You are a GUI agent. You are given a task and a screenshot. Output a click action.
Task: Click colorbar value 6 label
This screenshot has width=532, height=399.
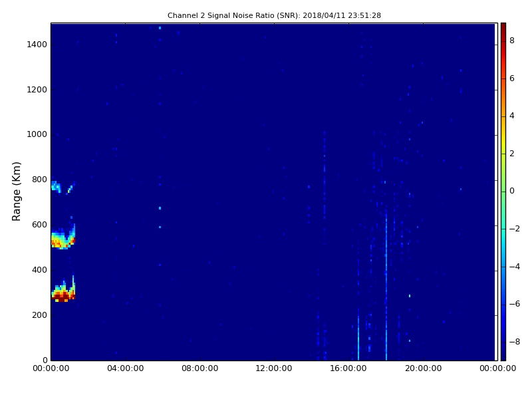coord(512,78)
